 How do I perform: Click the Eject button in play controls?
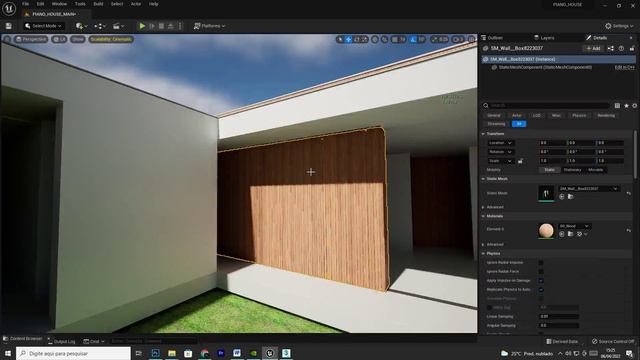tap(171, 26)
